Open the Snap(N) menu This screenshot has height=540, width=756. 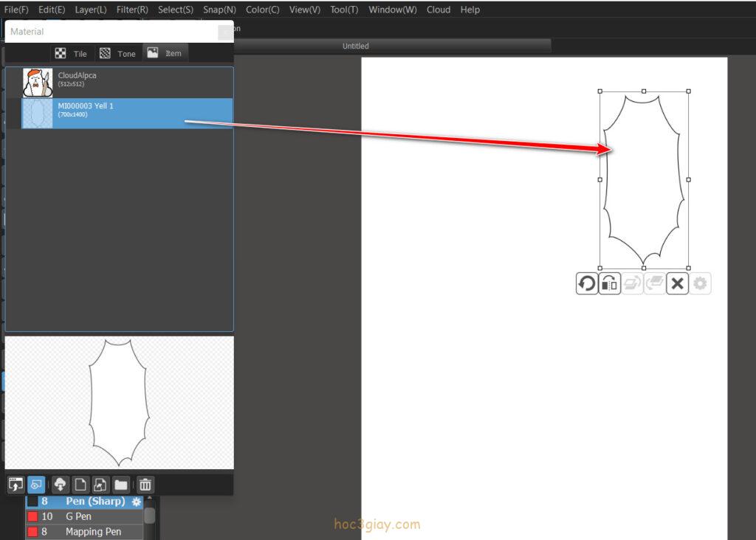pyautogui.click(x=219, y=10)
